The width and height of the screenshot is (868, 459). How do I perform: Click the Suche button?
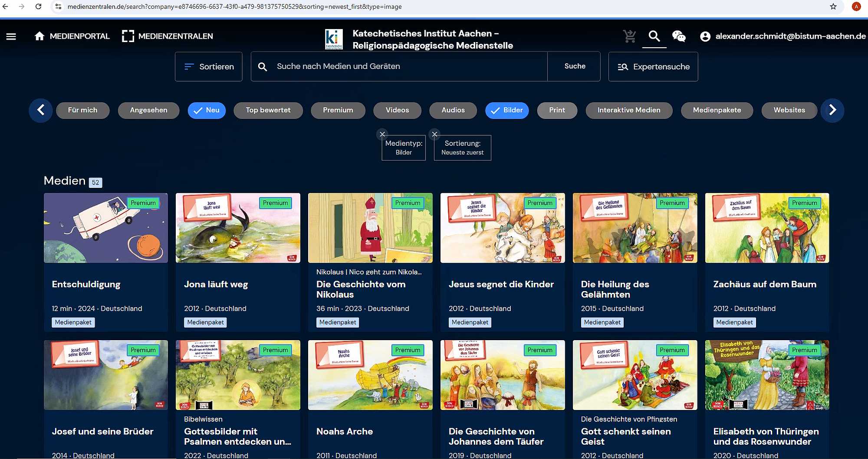point(575,66)
